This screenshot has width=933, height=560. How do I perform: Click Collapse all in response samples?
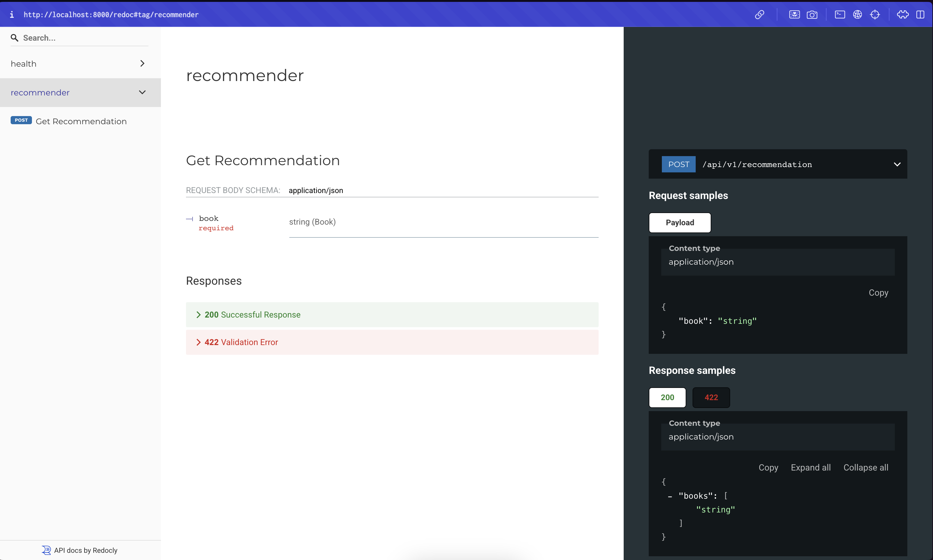[866, 467]
